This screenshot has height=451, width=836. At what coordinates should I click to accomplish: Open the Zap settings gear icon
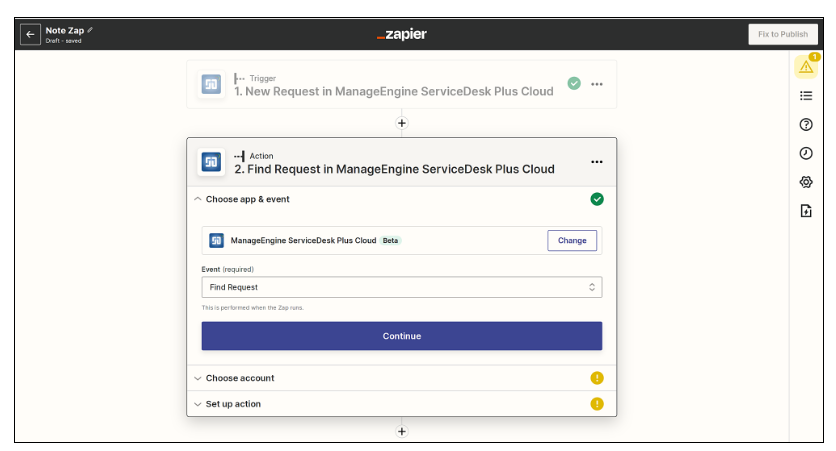click(x=806, y=182)
